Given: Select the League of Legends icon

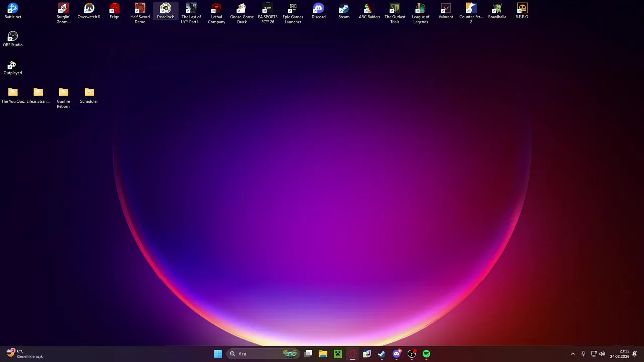Looking at the screenshot, I should pos(420,13).
